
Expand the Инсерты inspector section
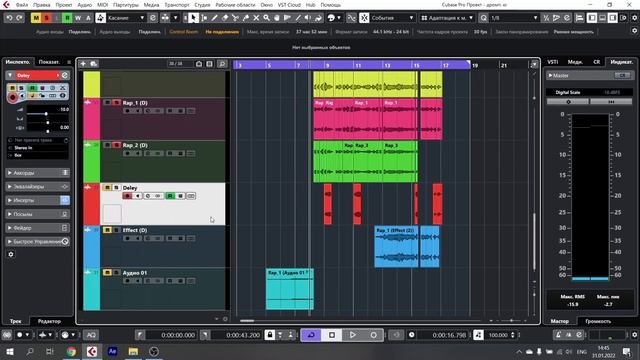point(38,200)
